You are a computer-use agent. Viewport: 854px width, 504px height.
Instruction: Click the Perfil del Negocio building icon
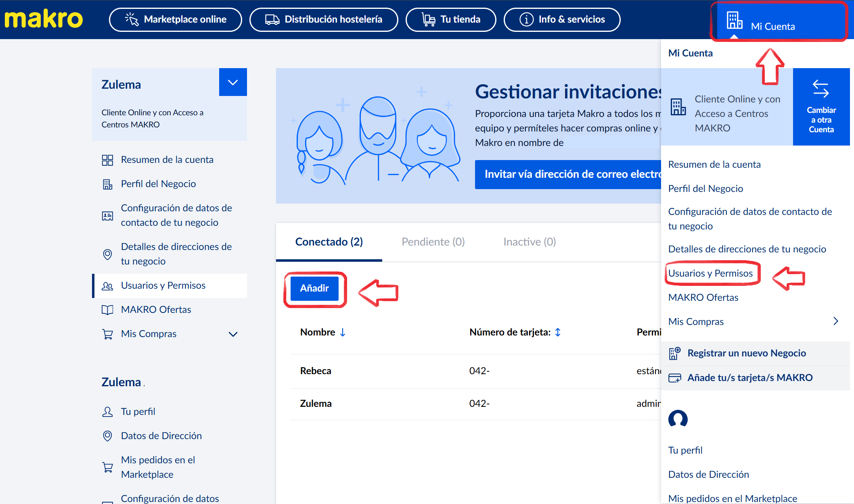coord(107,184)
